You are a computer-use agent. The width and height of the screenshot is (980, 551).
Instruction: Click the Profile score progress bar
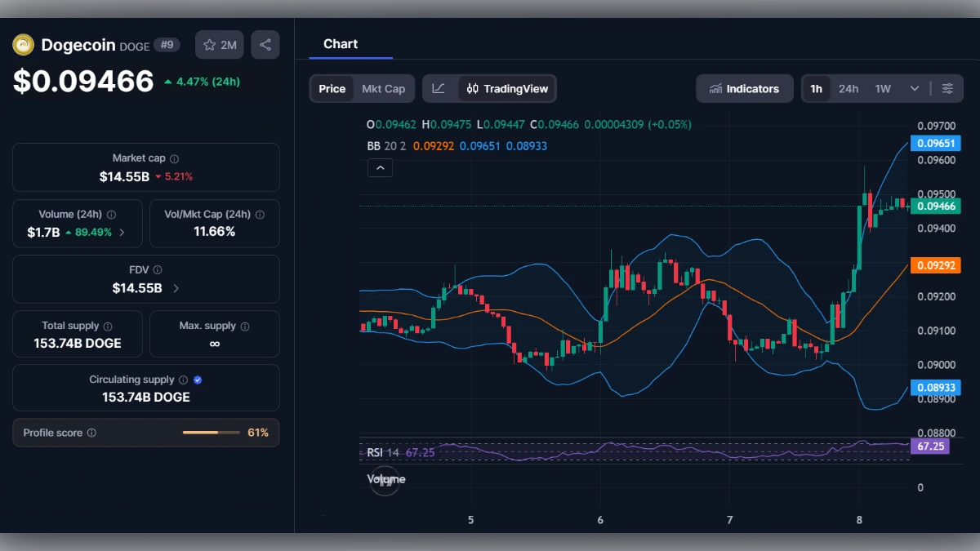(x=211, y=433)
